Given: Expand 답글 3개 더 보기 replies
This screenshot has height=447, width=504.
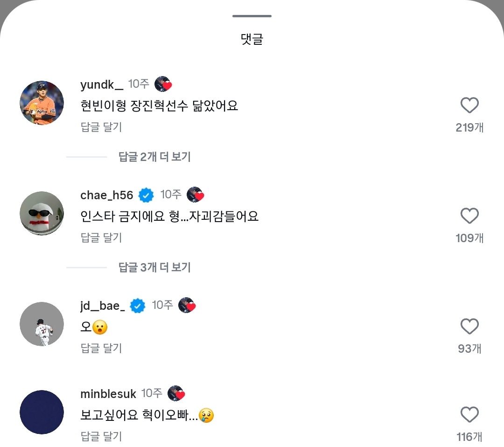Looking at the screenshot, I should point(154,267).
